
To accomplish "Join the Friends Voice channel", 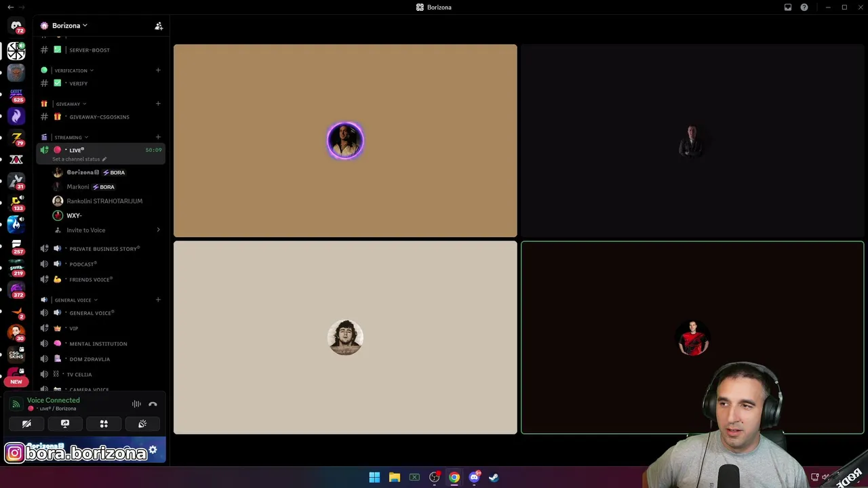I will [x=100, y=279].
